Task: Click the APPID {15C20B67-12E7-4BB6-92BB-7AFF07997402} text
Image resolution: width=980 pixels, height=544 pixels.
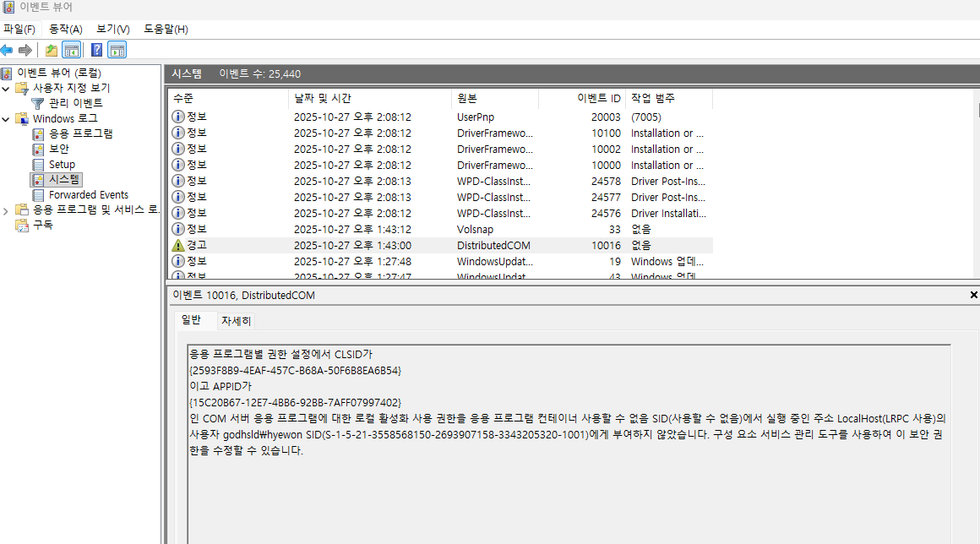Action: coord(295,403)
